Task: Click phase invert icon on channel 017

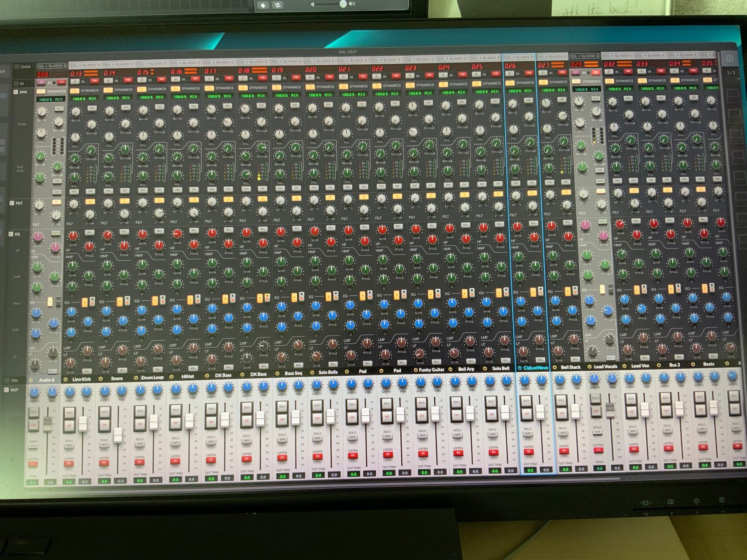Action: [209, 78]
